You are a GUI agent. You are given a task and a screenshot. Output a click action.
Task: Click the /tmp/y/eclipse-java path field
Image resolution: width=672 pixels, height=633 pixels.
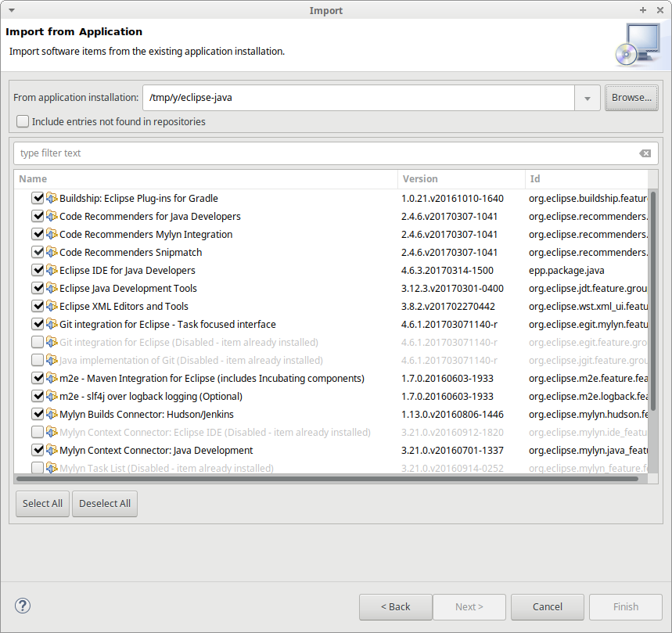(x=358, y=98)
